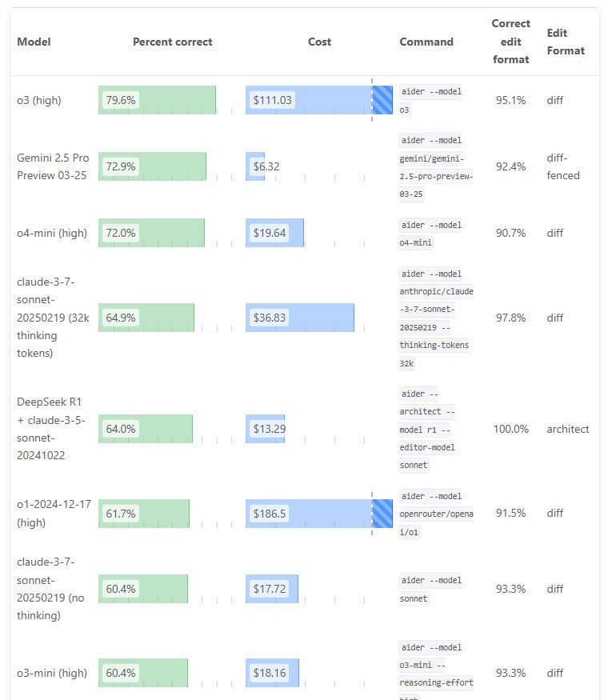Click the Edit Format column header

click(566, 42)
